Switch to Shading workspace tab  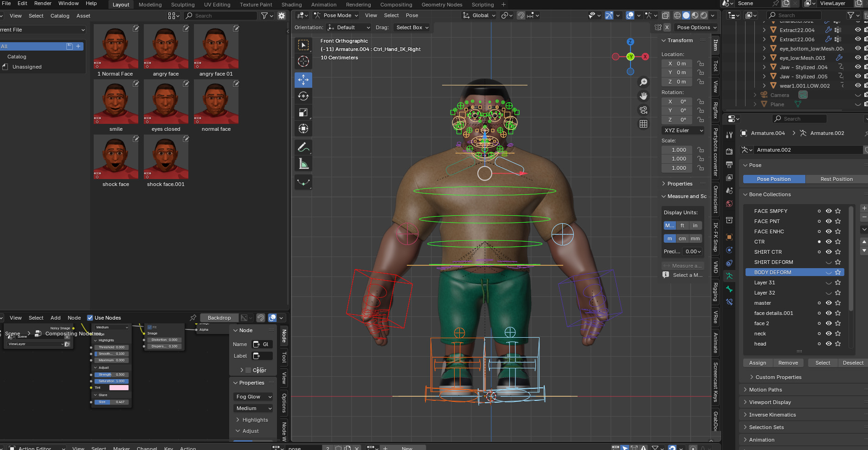coord(291,5)
